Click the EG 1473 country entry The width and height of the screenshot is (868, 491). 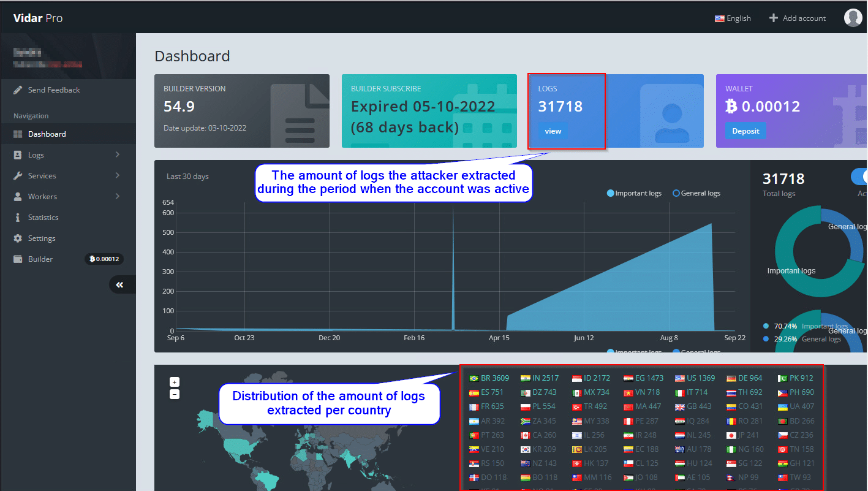(x=643, y=378)
